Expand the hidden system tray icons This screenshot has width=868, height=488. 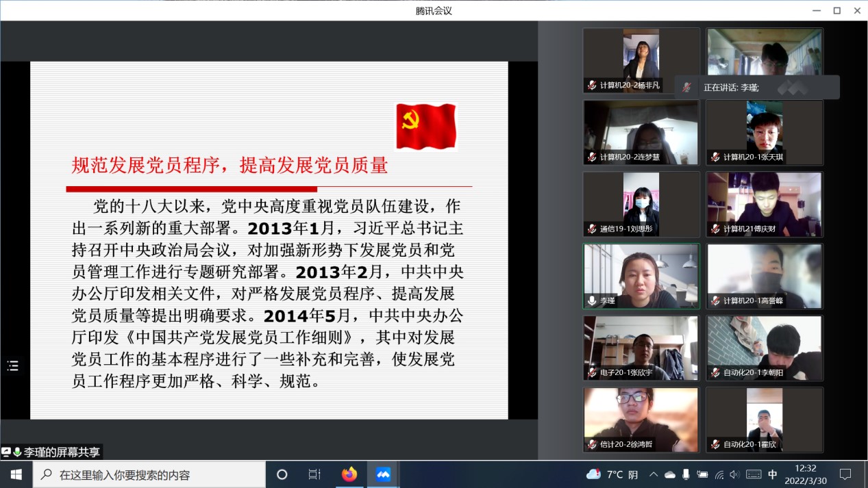tap(654, 474)
